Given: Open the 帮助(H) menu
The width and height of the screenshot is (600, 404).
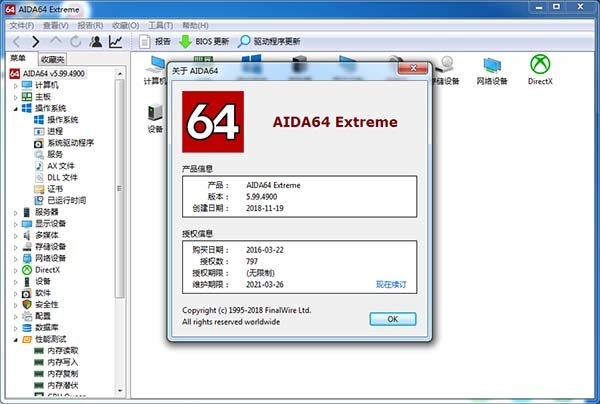Looking at the screenshot, I should [195, 26].
